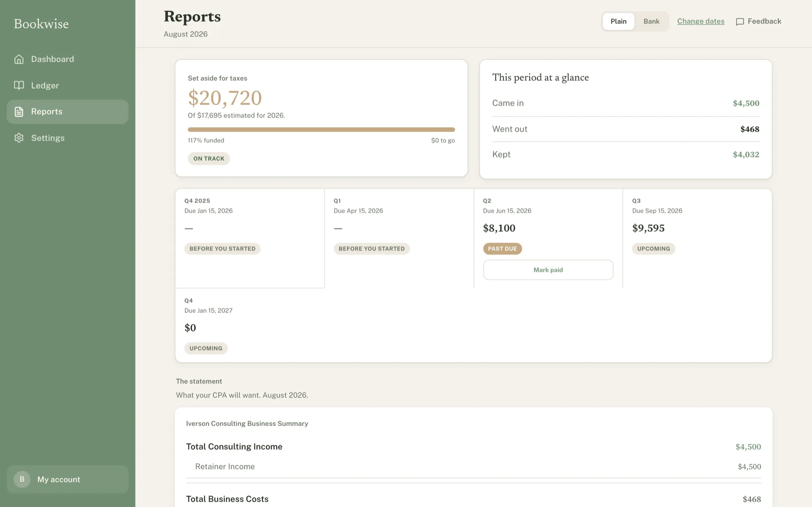The width and height of the screenshot is (812, 507).
Task: Click 'Iverson Consulting Business Summary' title
Action: tap(247, 423)
